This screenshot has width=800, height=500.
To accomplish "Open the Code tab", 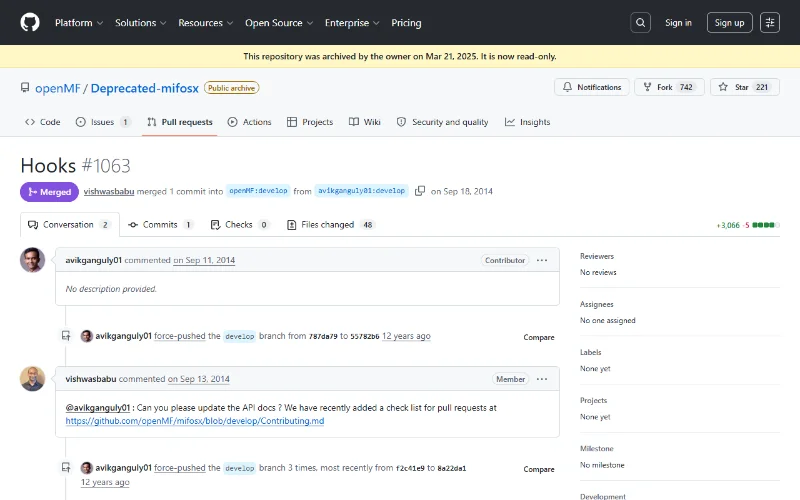I will (x=43, y=122).
